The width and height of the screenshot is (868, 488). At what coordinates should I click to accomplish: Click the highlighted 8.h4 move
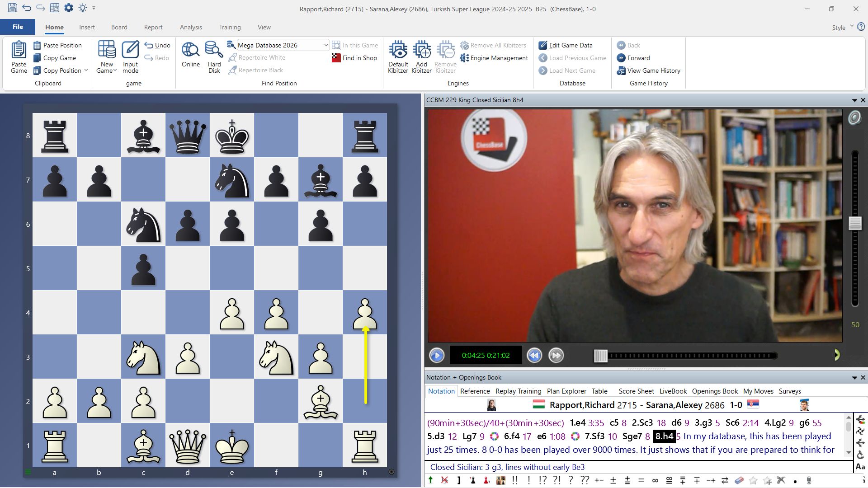coord(664,436)
